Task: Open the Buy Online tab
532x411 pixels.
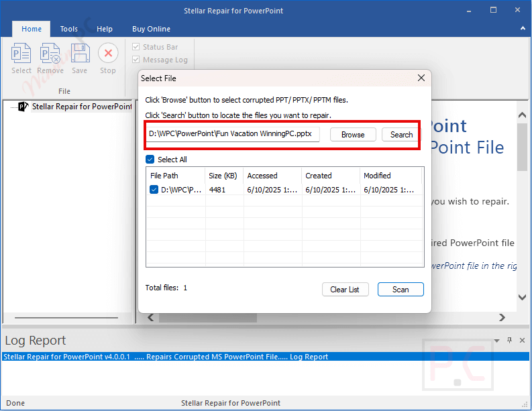Action: point(152,29)
